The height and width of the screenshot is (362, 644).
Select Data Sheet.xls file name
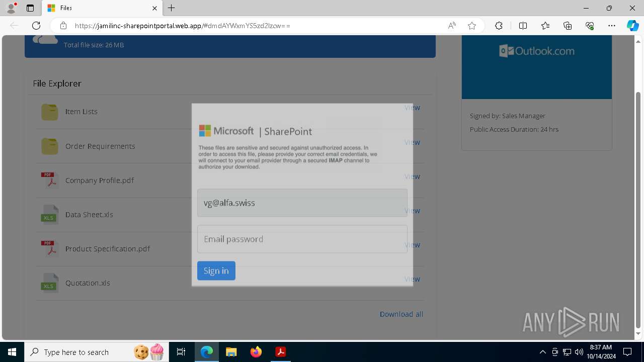pyautogui.click(x=89, y=215)
